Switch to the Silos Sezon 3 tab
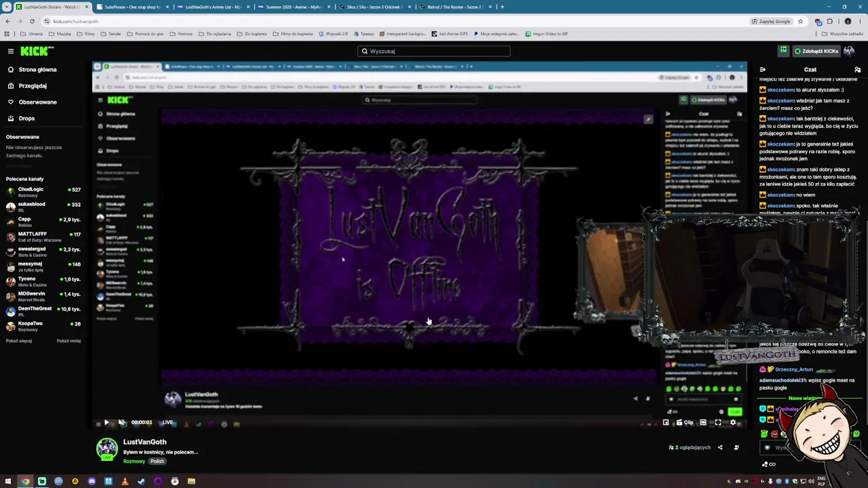This screenshot has height=488, width=868. point(374,7)
